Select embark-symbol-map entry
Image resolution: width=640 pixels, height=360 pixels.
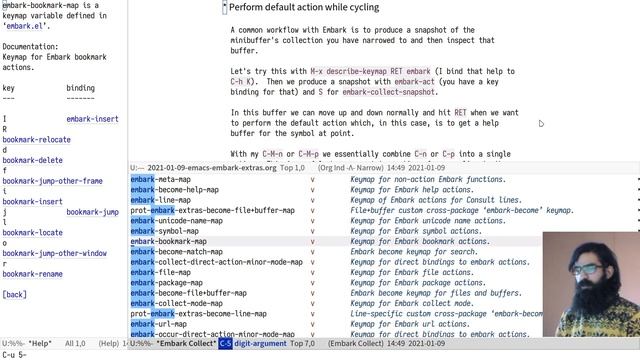click(164, 231)
